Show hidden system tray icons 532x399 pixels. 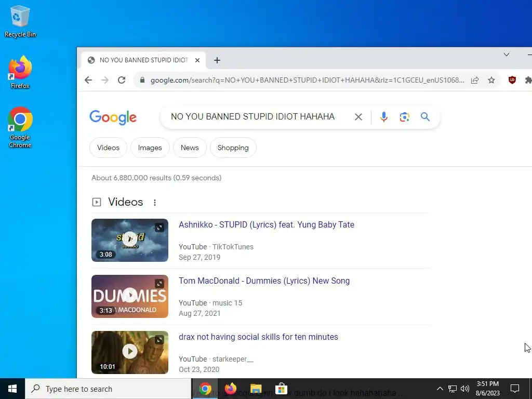tap(440, 389)
